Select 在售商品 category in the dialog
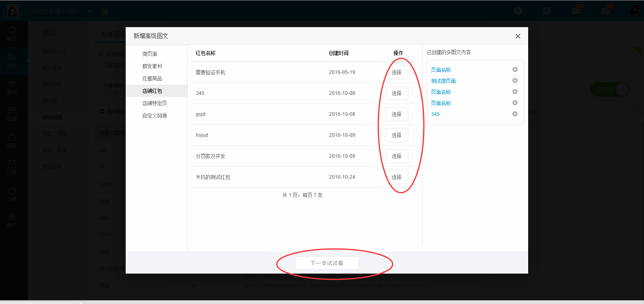The width and height of the screenshot is (644, 304). click(152, 78)
